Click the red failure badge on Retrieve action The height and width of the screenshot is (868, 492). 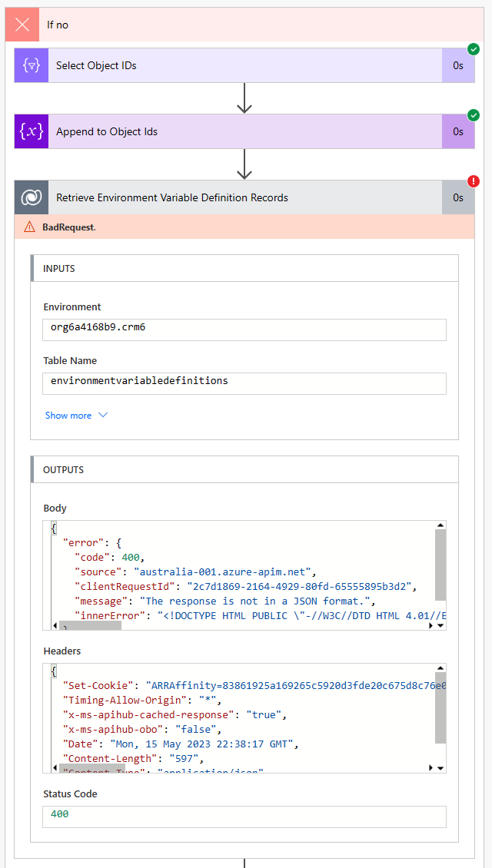click(474, 181)
